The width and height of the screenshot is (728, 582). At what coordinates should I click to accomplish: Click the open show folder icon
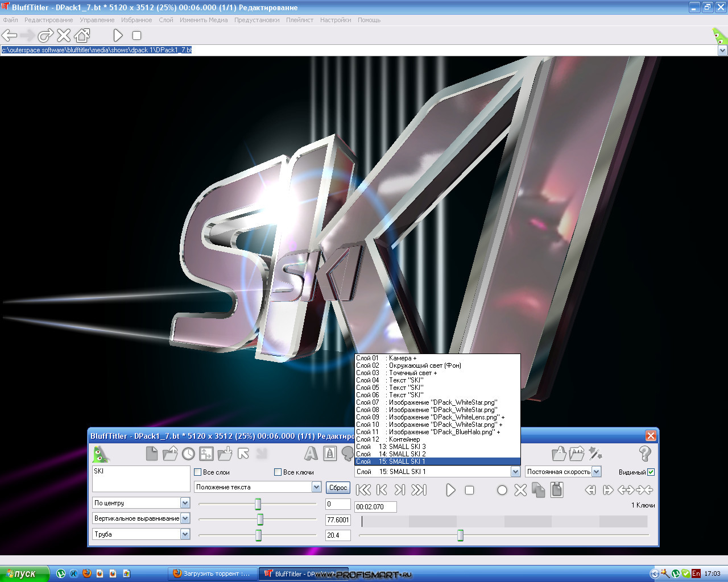169,454
